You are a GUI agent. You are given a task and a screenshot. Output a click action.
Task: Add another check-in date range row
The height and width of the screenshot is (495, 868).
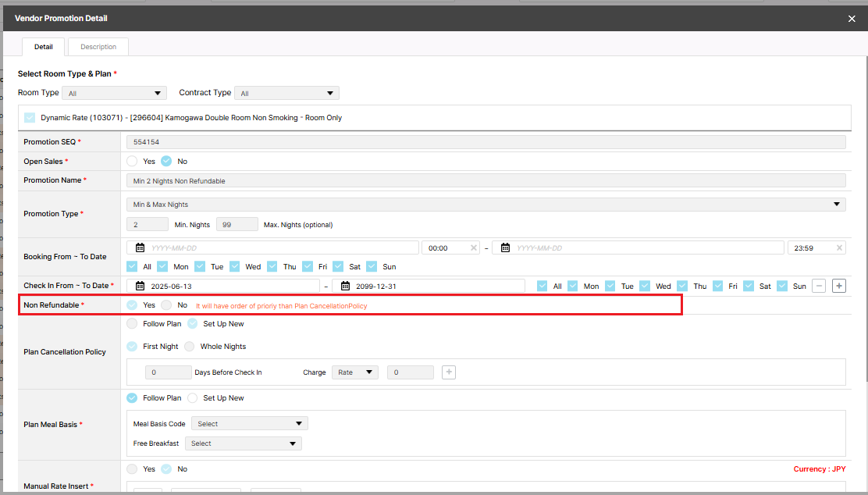[839, 286]
